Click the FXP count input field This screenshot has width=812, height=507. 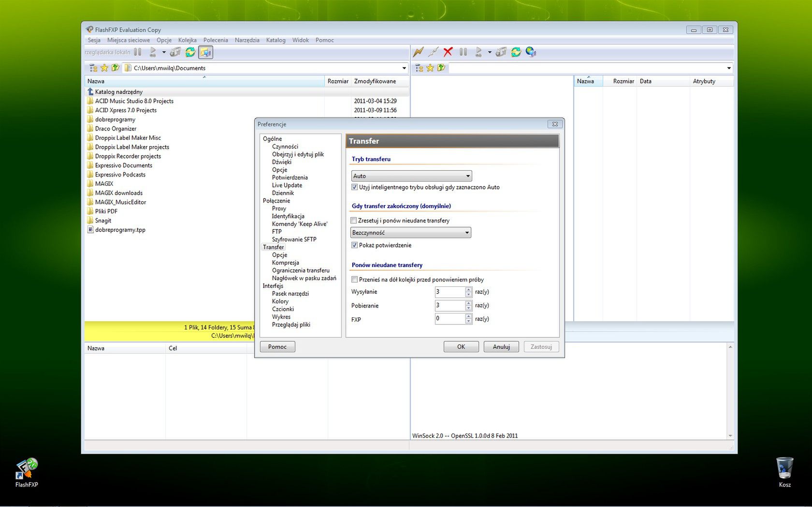coord(449,319)
